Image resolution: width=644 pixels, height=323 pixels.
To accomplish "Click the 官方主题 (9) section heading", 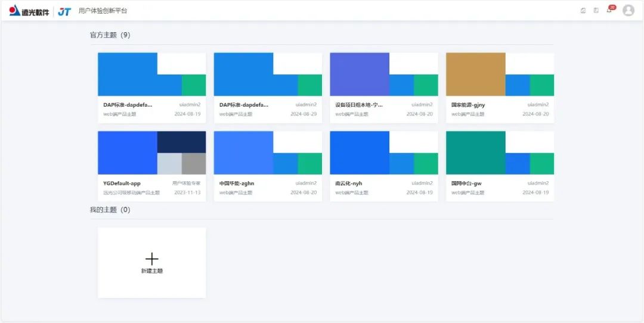I will tap(110, 35).
